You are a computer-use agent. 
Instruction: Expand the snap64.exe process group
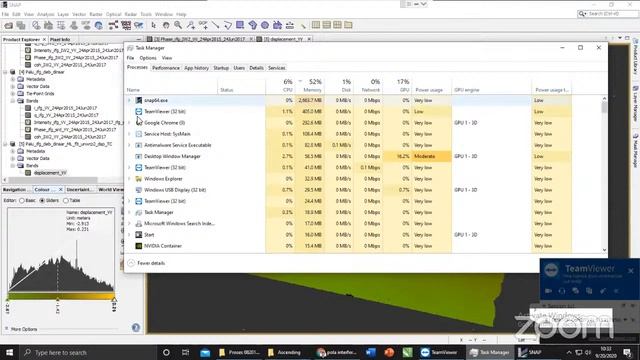click(x=129, y=100)
